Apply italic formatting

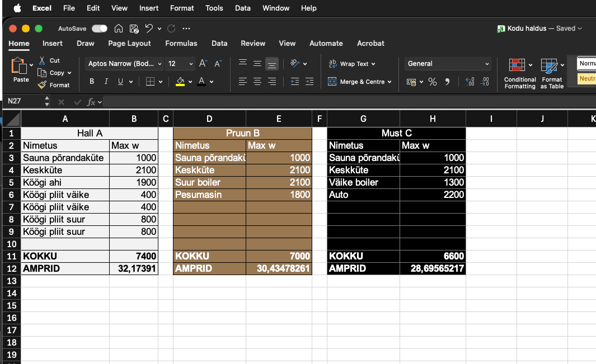pos(106,81)
